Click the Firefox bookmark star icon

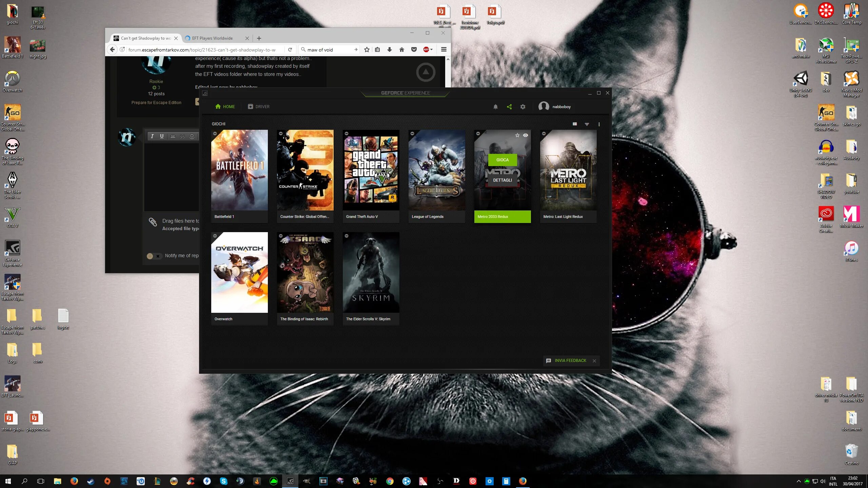[367, 50]
